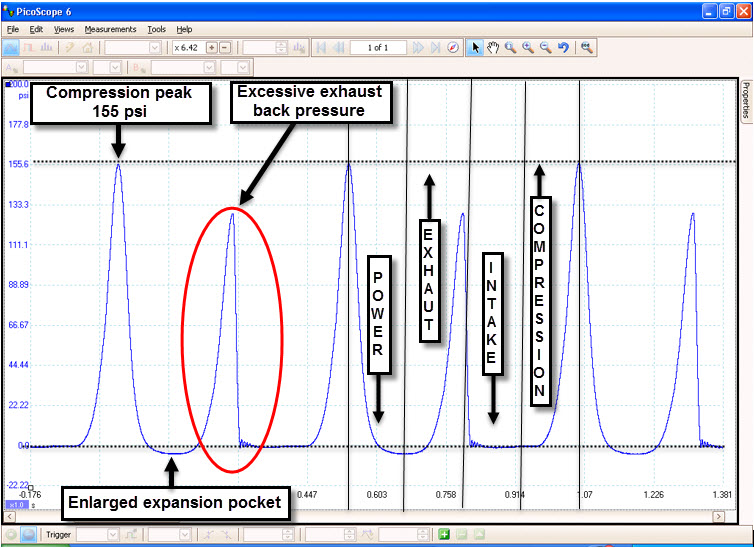Open the Tools menu
This screenshot has height=548, width=754.
[156, 30]
